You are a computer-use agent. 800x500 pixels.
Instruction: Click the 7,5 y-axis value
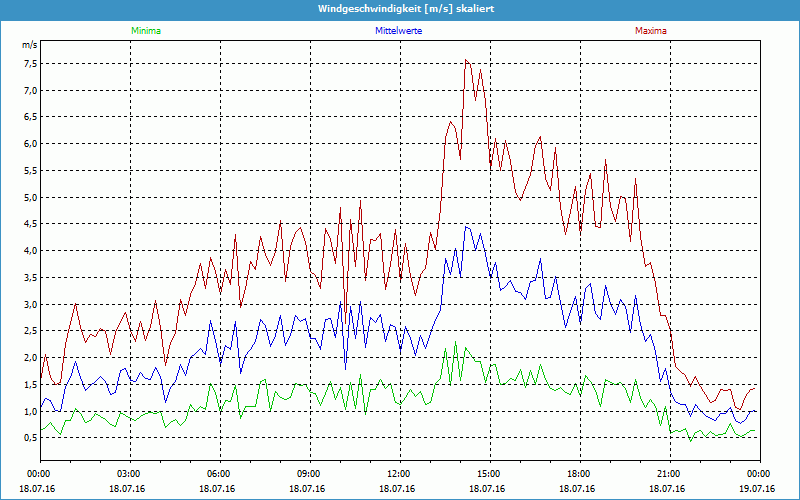point(31,64)
